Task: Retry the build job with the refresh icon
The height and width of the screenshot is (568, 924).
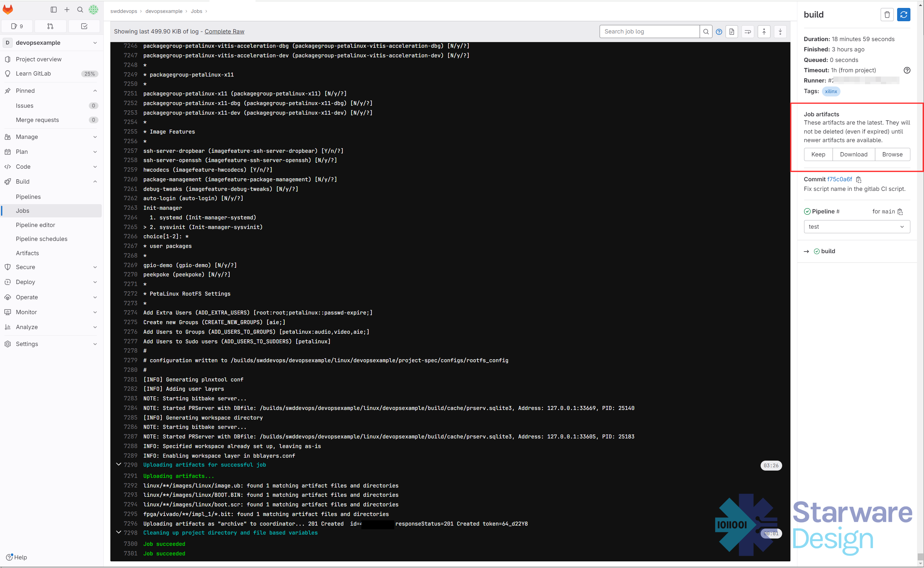Action: tap(904, 14)
